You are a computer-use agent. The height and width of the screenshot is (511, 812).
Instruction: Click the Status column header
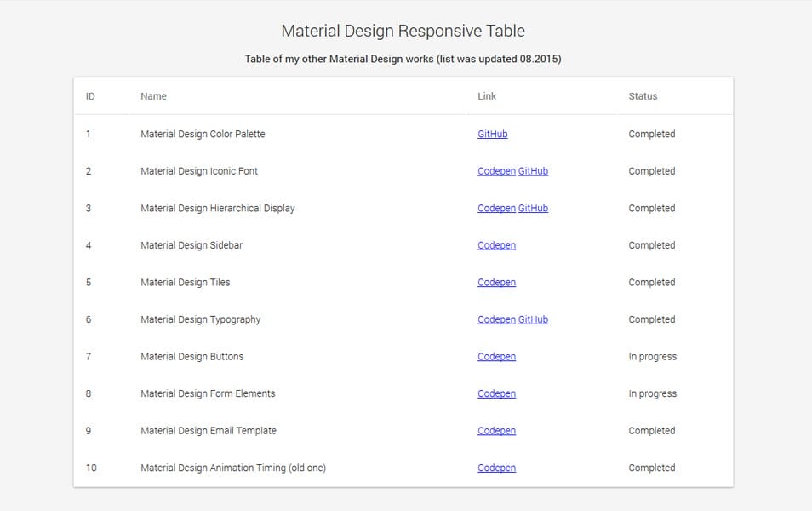point(642,96)
